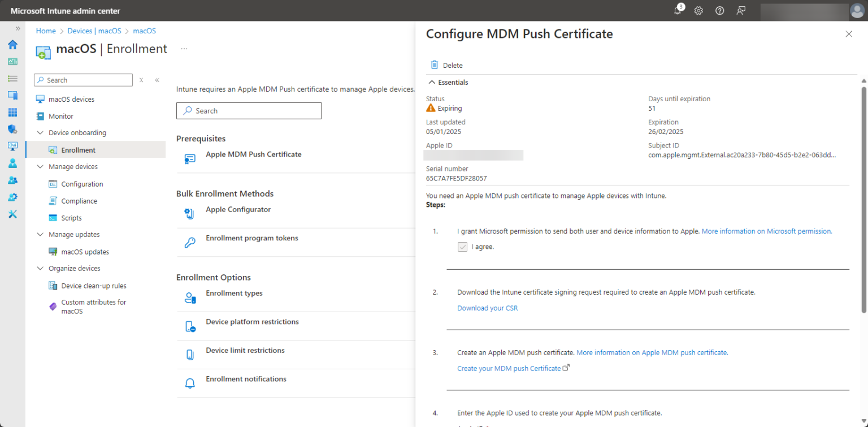Click the Home breadcrumb link

(x=46, y=31)
